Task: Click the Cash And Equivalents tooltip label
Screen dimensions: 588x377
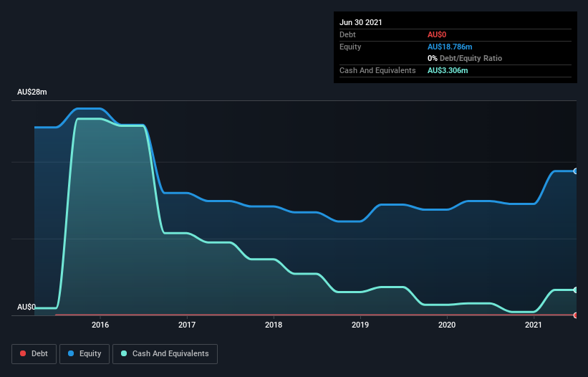Action: 377,70
